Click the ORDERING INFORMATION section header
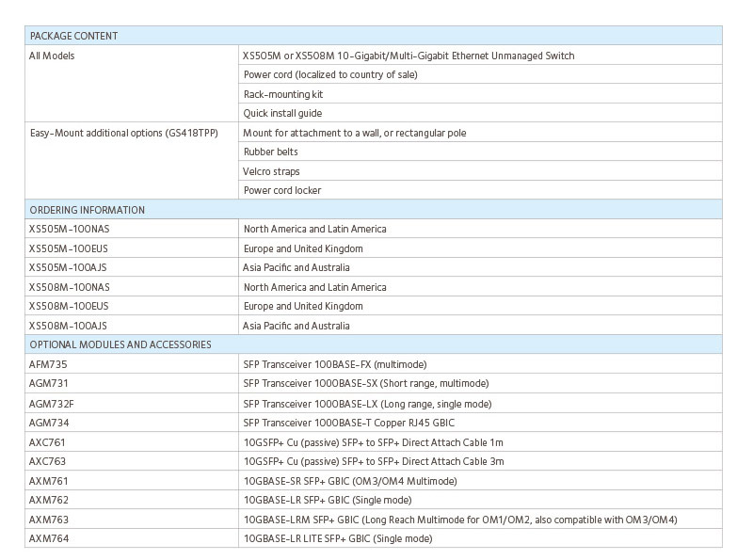The image size is (753, 560). click(x=87, y=210)
